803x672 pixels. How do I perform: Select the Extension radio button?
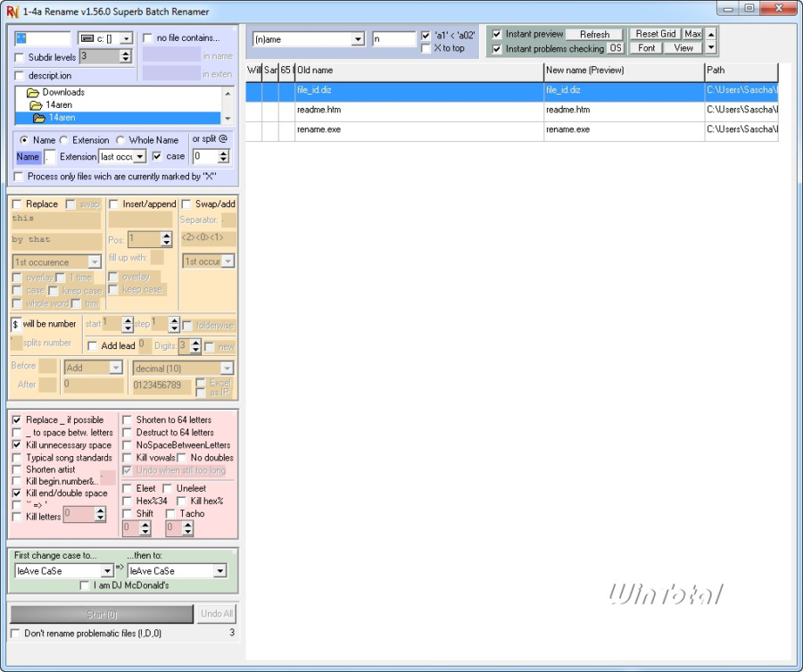(x=63, y=140)
